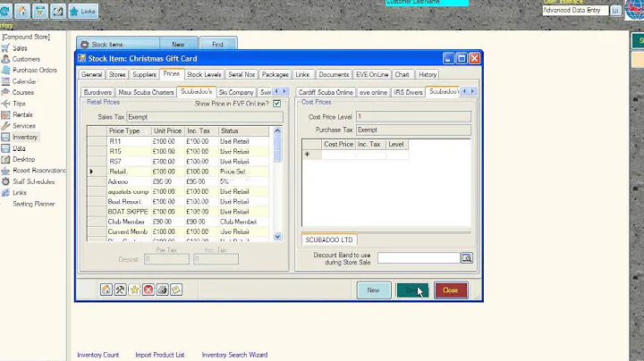Click the Staff Schedules icon in sidebar
The height and width of the screenshot is (361, 644).
[x=5, y=181]
